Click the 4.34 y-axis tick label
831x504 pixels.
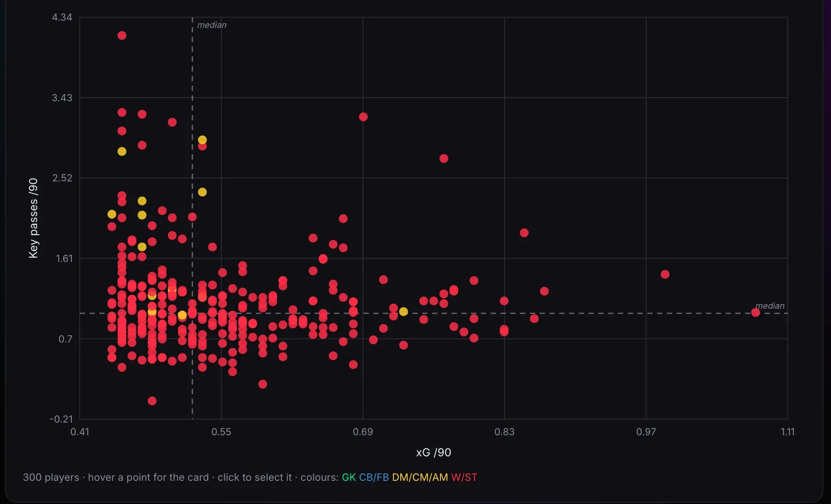point(62,18)
